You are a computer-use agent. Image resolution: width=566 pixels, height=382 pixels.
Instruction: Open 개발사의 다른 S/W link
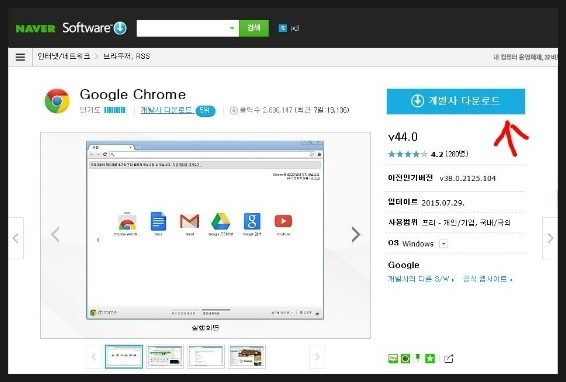[x=421, y=279]
